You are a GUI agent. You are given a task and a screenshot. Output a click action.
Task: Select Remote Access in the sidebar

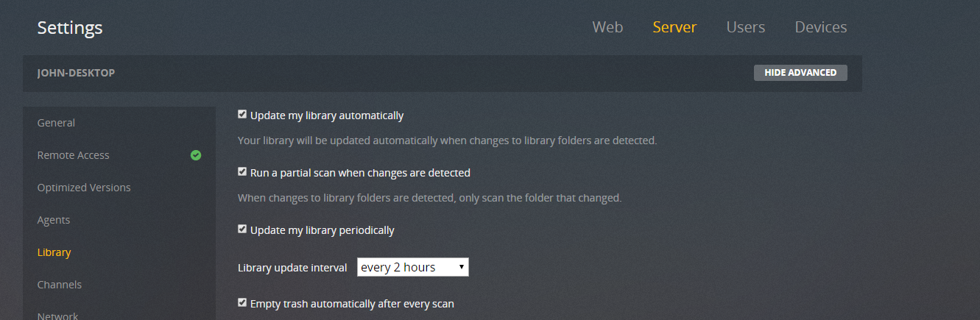click(x=73, y=155)
